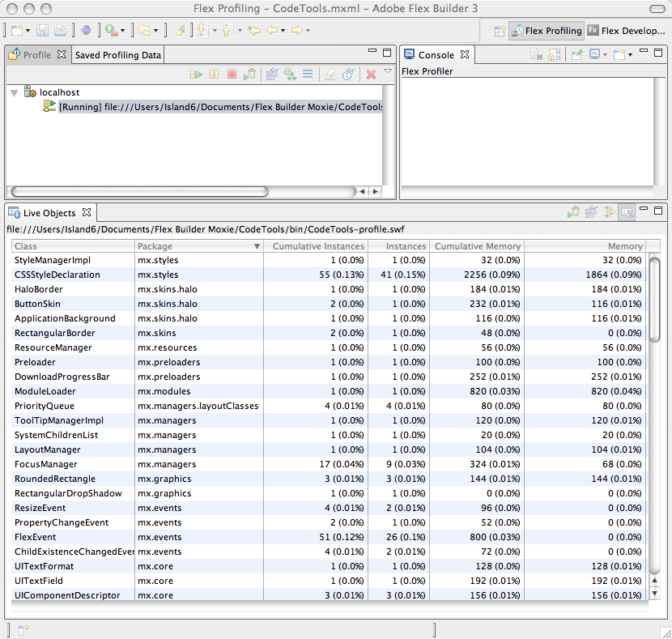Click the Capture Performance Profile icon
Screen dimensions: 672x639
coord(348,75)
